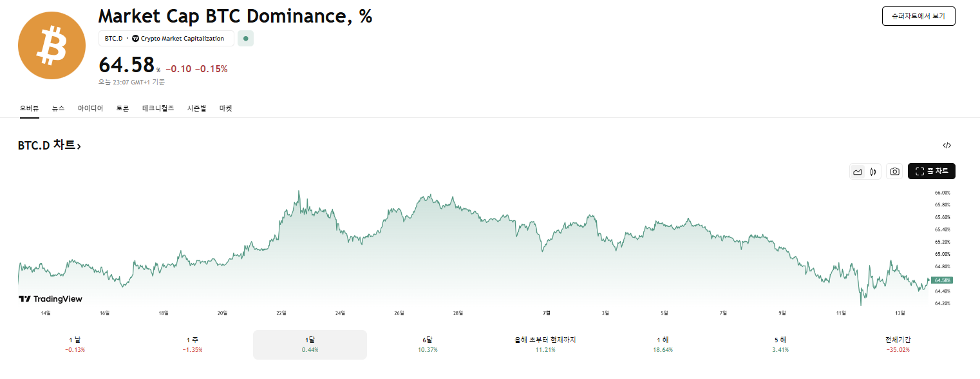This screenshot has width=980, height=379.
Task: Click 슈퍼차트에서 보기 button
Action: (918, 16)
